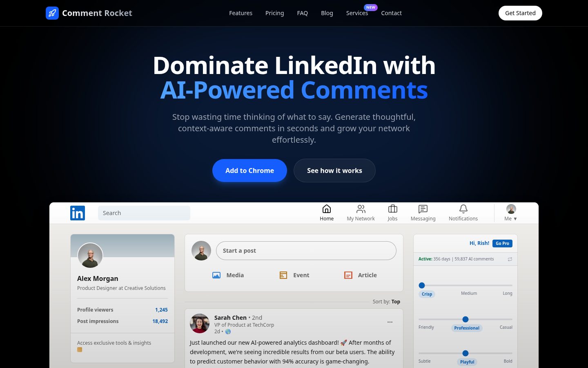The width and height of the screenshot is (588, 368).
Task: Click the comment length slider handle at Crisp
Action: (x=422, y=285)
